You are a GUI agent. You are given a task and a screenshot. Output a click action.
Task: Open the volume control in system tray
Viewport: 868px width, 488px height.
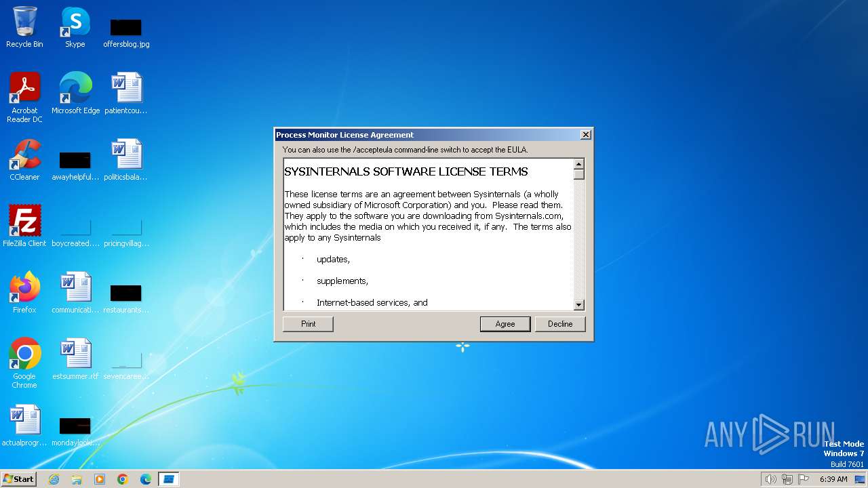click(770, 479)
